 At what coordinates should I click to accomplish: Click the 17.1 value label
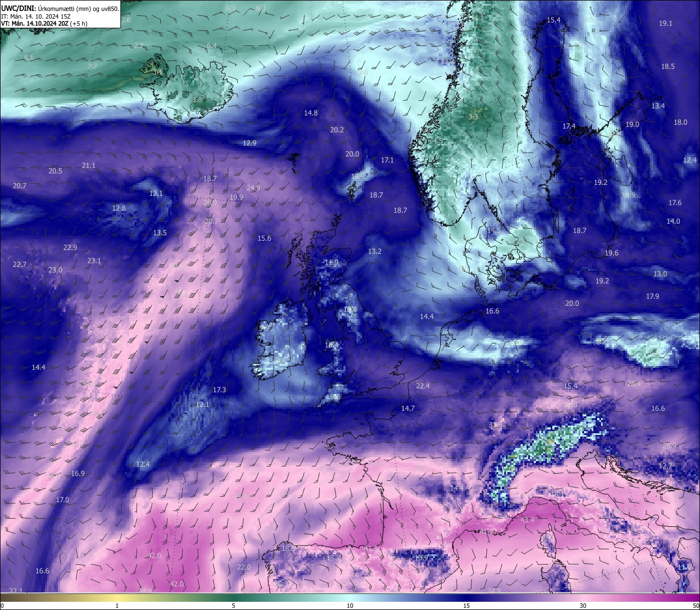point(387,160)
